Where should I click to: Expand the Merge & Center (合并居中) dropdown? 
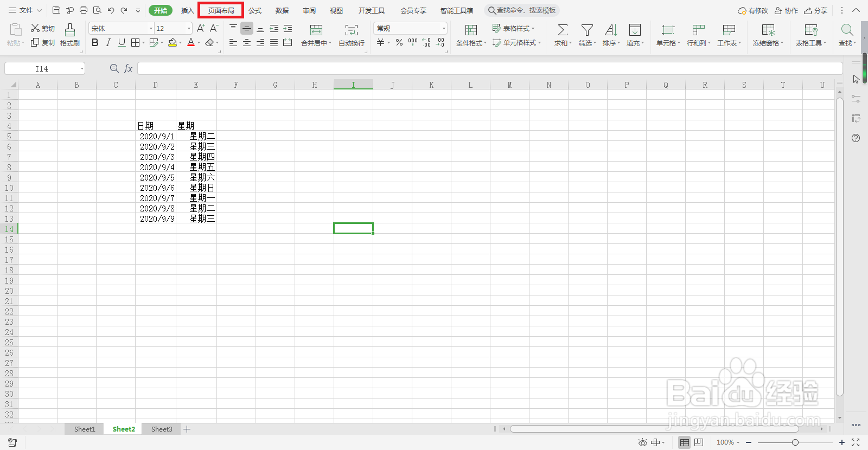330,43
